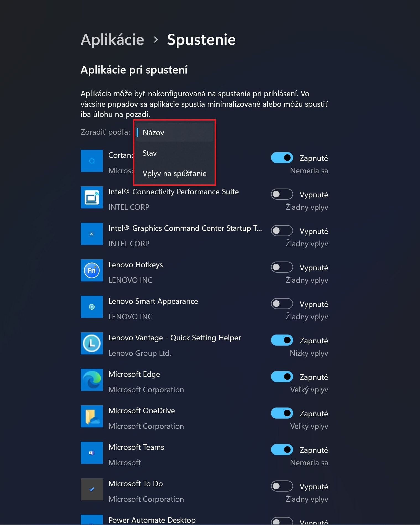Screen dimensions: 420x525
Task: Click the Lenovo Group Ltd. publisher text
Action: (x=140, y=353)
